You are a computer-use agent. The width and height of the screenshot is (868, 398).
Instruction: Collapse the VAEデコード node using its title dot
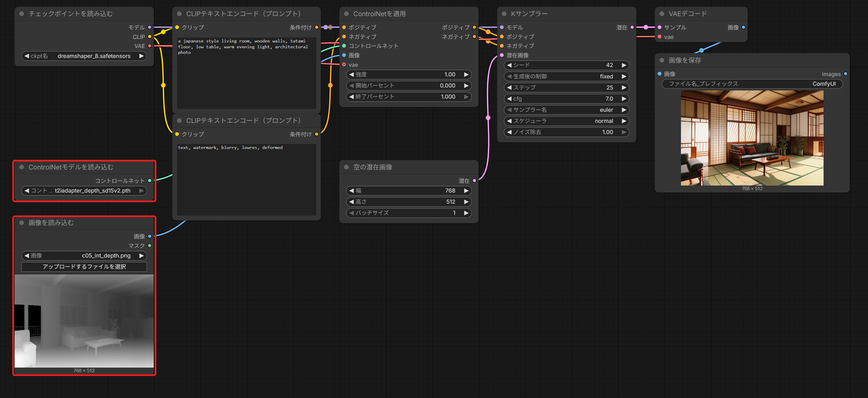pyautogui.click(x=662, y=14)
